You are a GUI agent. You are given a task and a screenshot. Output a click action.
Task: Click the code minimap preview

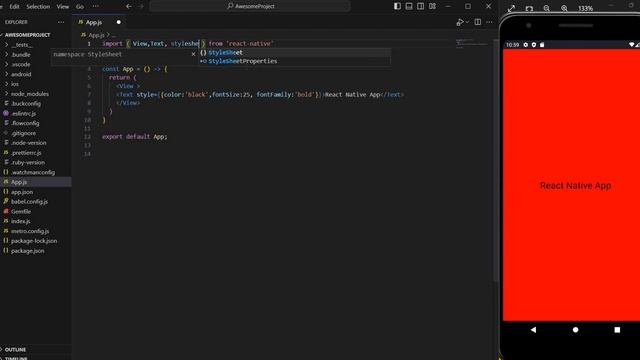pos(471,43)
